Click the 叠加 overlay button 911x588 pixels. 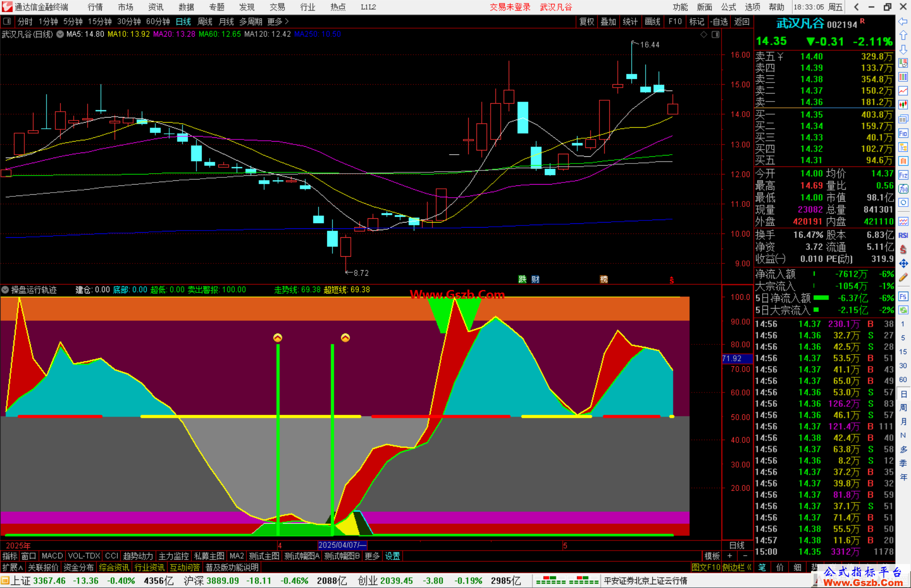(609, 21)
